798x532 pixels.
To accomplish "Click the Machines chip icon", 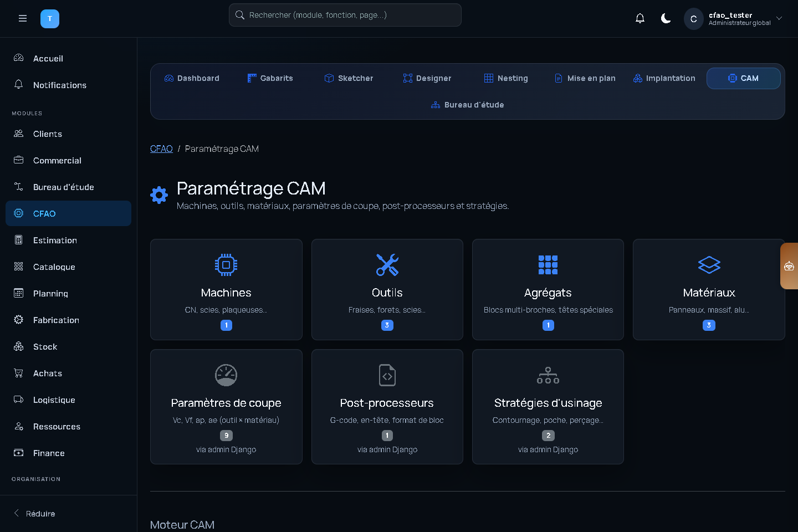I will coord(226,265).
